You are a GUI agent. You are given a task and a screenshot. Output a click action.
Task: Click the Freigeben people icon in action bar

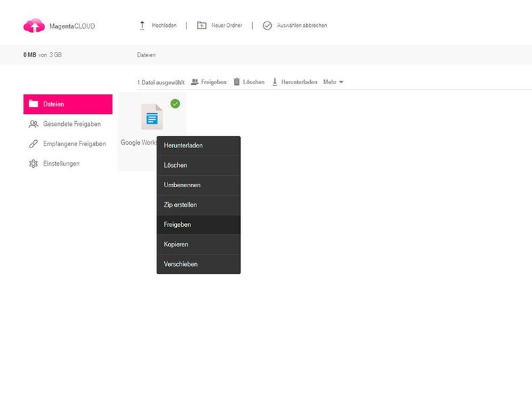[x=195, y=82]
